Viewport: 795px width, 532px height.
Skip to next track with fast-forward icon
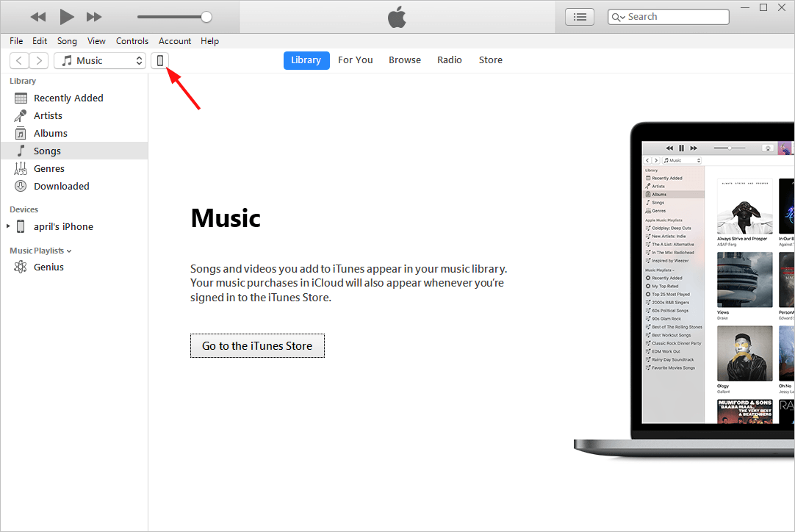click(x=94, y=17)
